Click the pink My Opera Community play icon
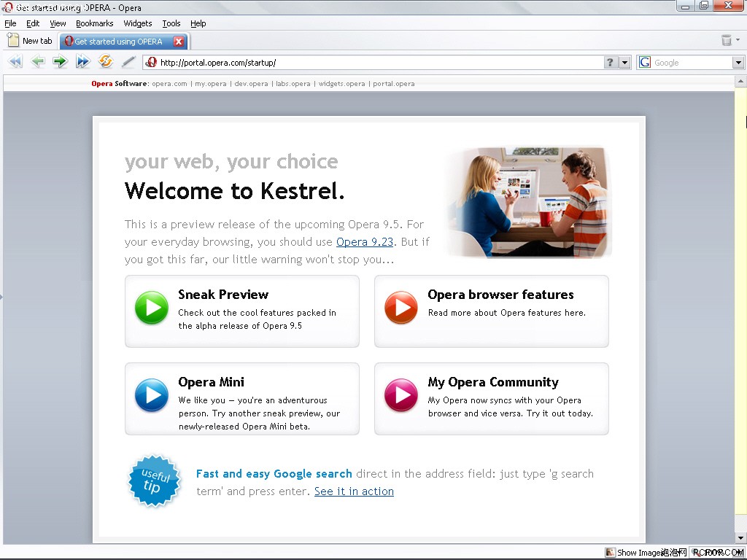The height and width of the screenshot is (560, 747). 401,394
